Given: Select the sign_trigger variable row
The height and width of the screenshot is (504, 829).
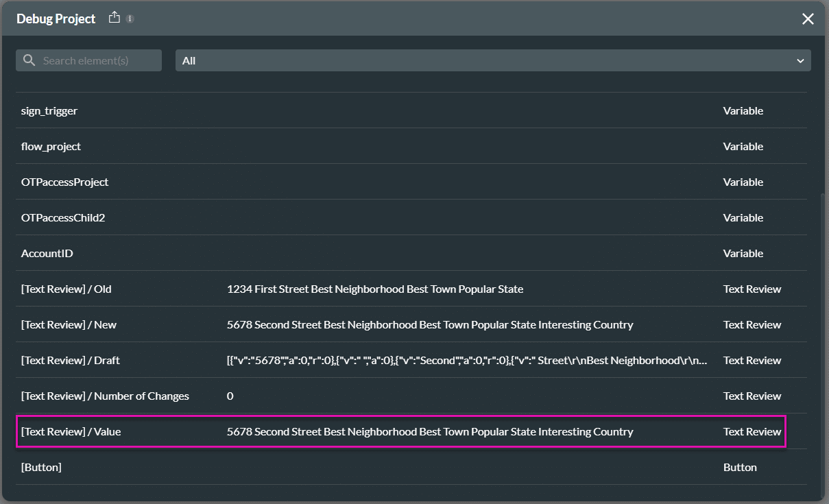Looking at the screenshot, I should pyautogui.click(x=50, y=110).
